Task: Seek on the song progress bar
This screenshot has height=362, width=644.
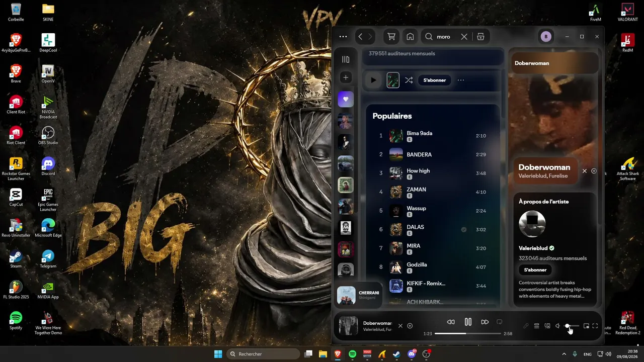Action: [468, 333]
